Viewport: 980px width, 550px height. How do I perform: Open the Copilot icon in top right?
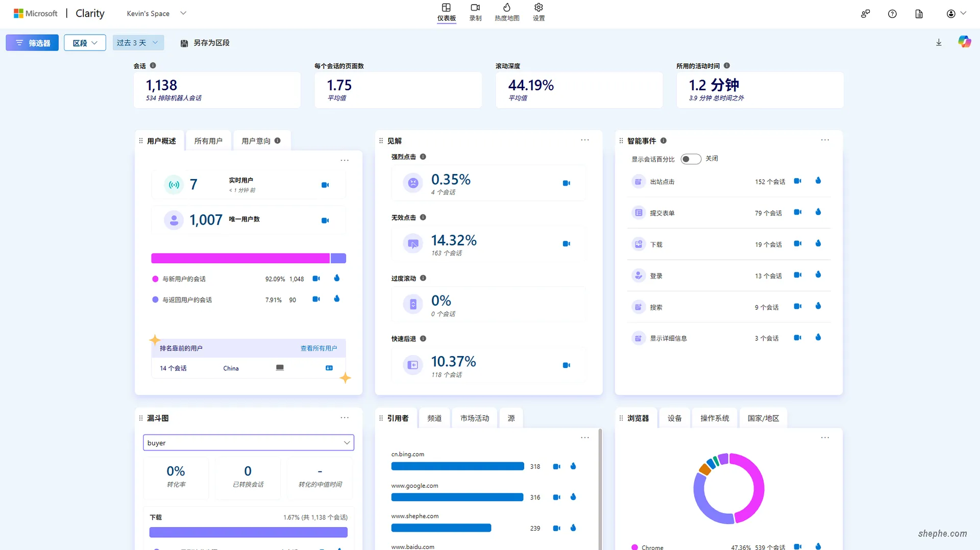[964, 42]
